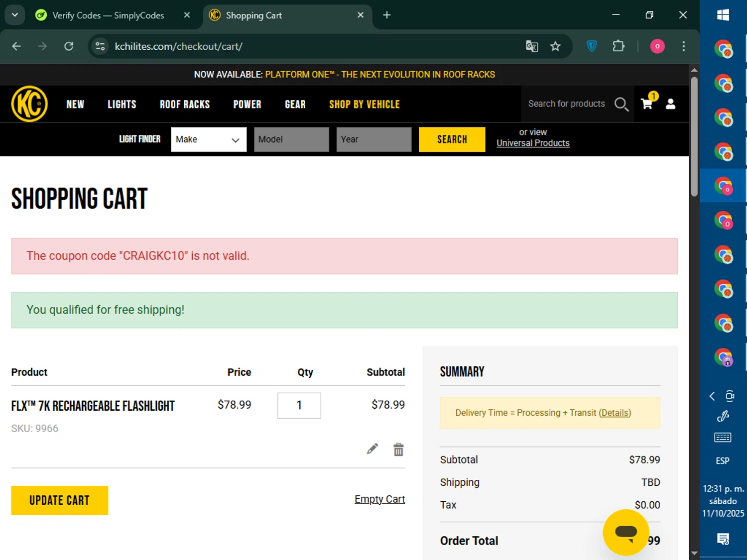This screenshot has width=747, height=560.
Task: Click the browser address bar URL
Action: pyautogui.click(x=179, y=46)
